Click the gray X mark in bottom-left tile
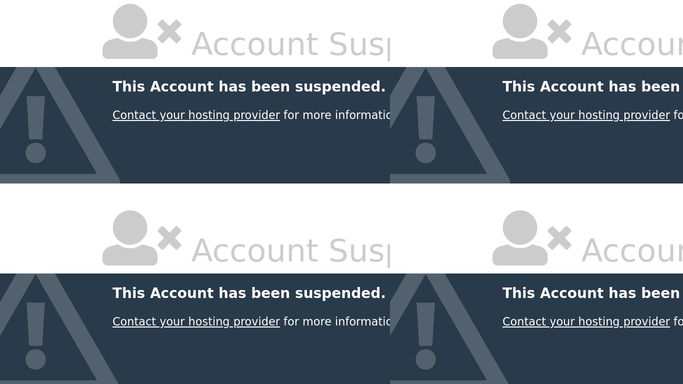The height and width of the screenshot is (384, 683). [169, 238]
